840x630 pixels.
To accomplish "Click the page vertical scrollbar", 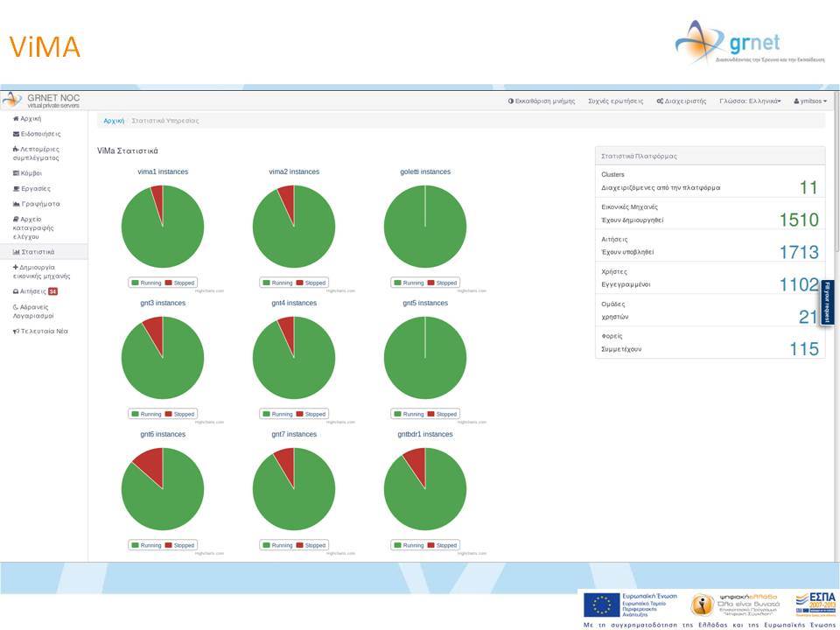I will tap(836, 171).
